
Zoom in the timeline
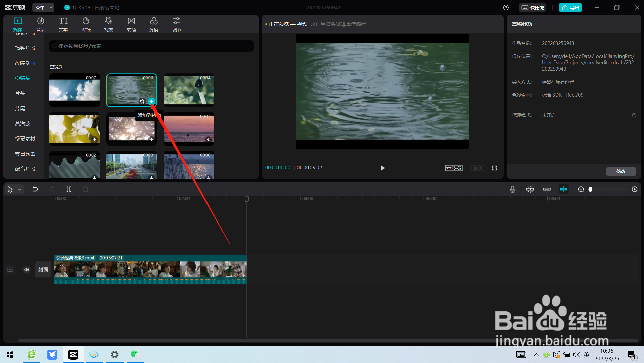pos(635,189)
